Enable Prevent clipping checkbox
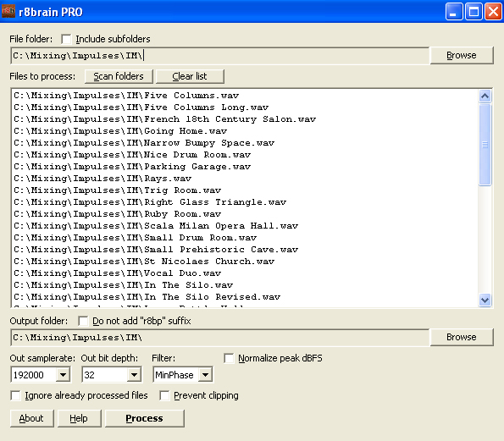This screenshot has height=441, width=504. tap(164, 395)
